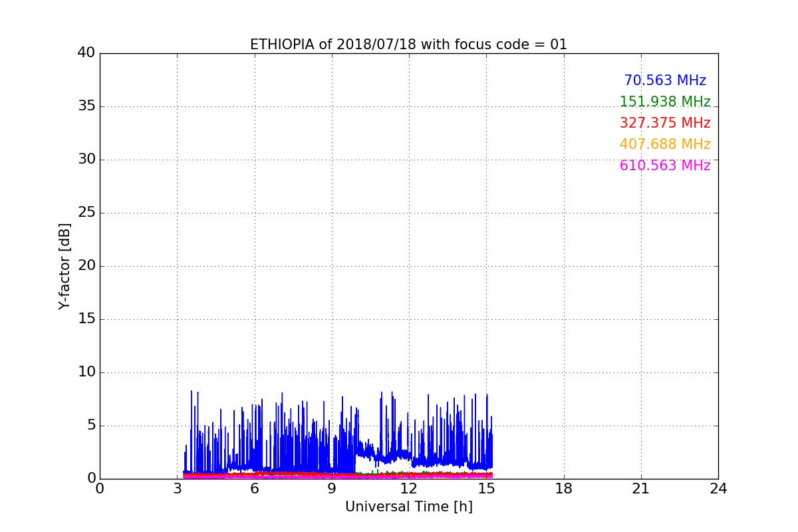
Task: Click the y-axis tick label 30
Action: tap(86, 160)
